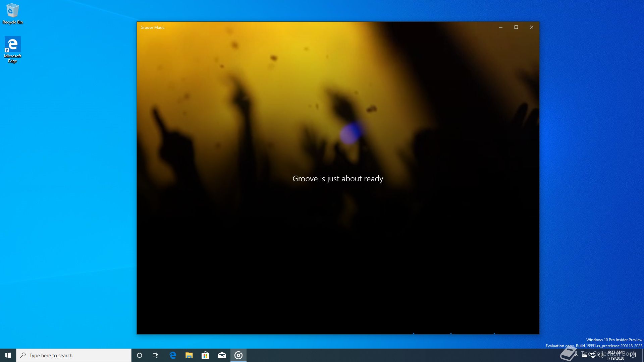Viewport: 644px width, 362px height.
Task: Open Microsoft Store from the taskbar
Action: point(206,355)
